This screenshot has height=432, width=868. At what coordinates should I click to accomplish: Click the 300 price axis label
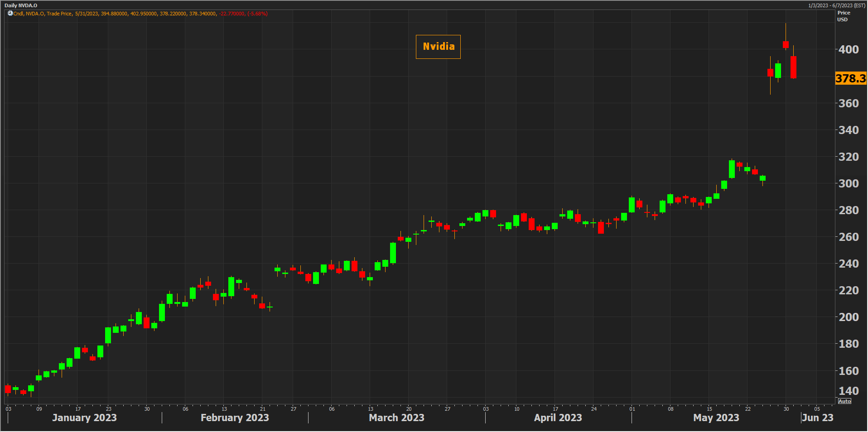[849, 183]
